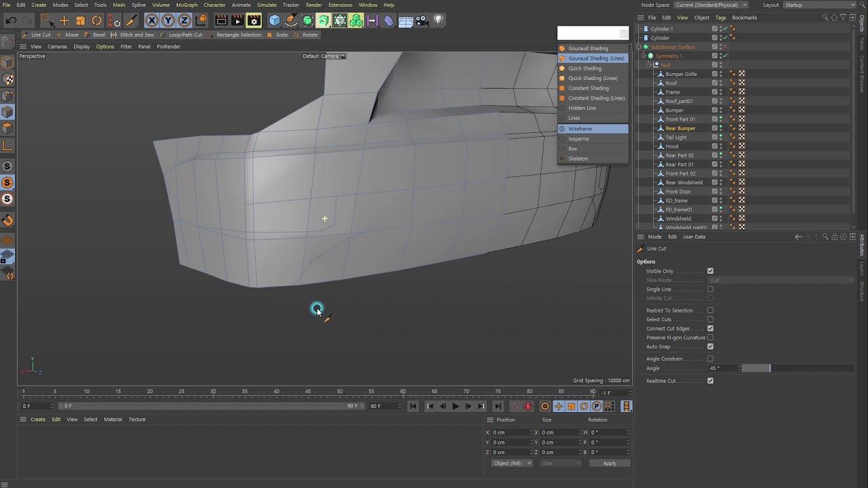Toggle the Visible Only checkbox

click(x=710, y=271)
